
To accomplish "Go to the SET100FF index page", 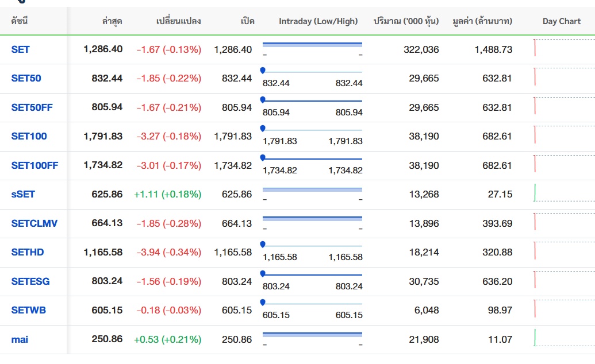I will pyautogui.click(x=34, y=165).
